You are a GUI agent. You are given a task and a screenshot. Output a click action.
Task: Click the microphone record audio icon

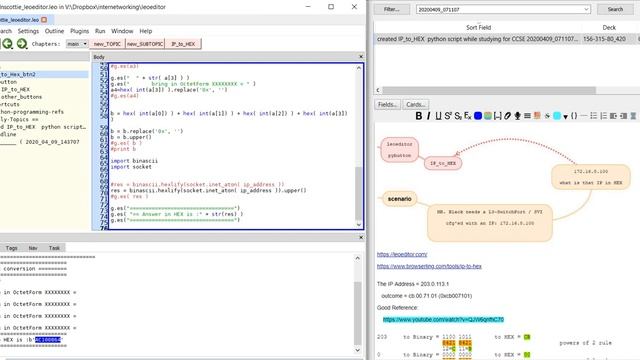[518, 116]
